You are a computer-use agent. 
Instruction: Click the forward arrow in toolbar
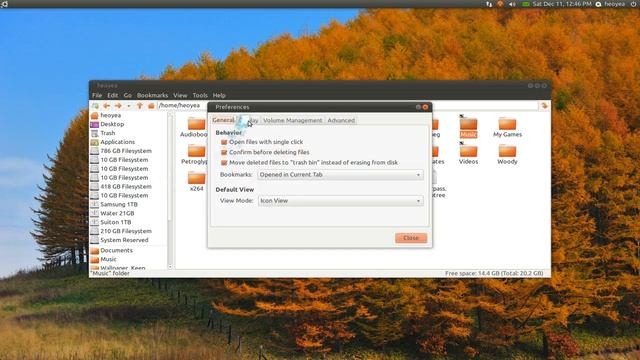coord(118,106)
